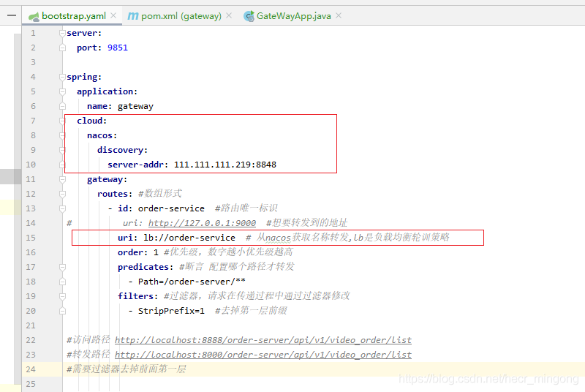Collapse the gateway: block fold marker
The width and height of the screenshot is (585, 392).
click(62, 179)
